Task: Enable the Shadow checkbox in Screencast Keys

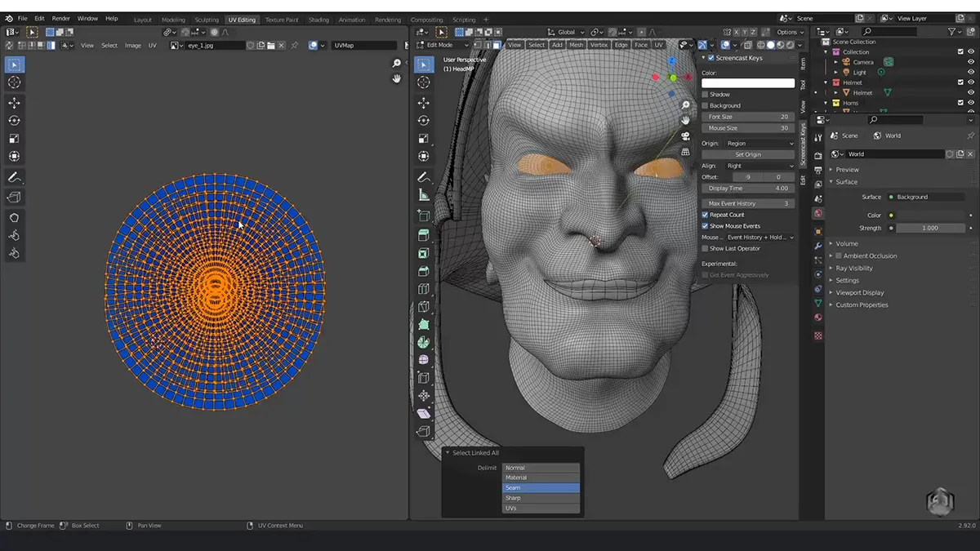Action: tap(706, 94)
